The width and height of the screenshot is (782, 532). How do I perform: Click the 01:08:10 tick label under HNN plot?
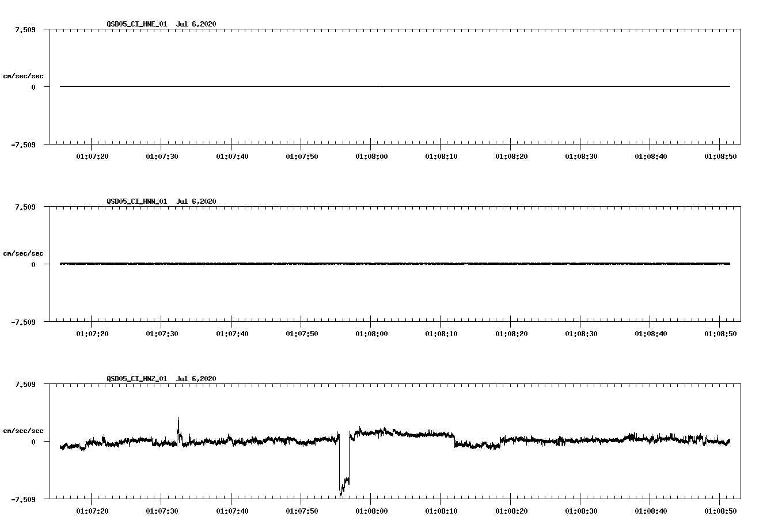[x=441, y=333]
